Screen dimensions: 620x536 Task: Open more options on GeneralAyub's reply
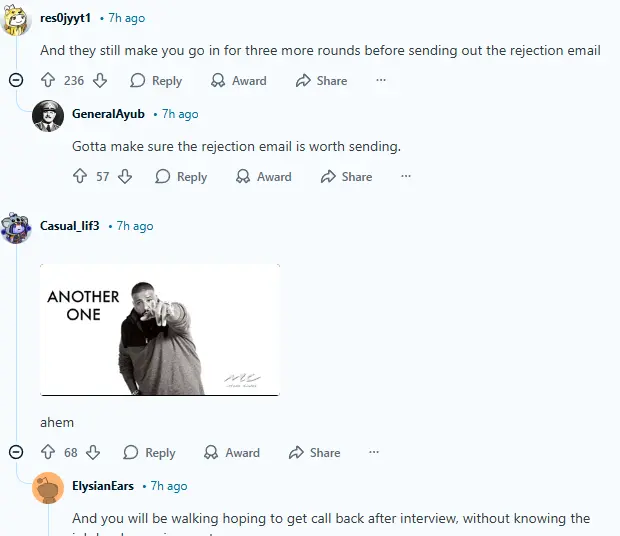(406, 177)
